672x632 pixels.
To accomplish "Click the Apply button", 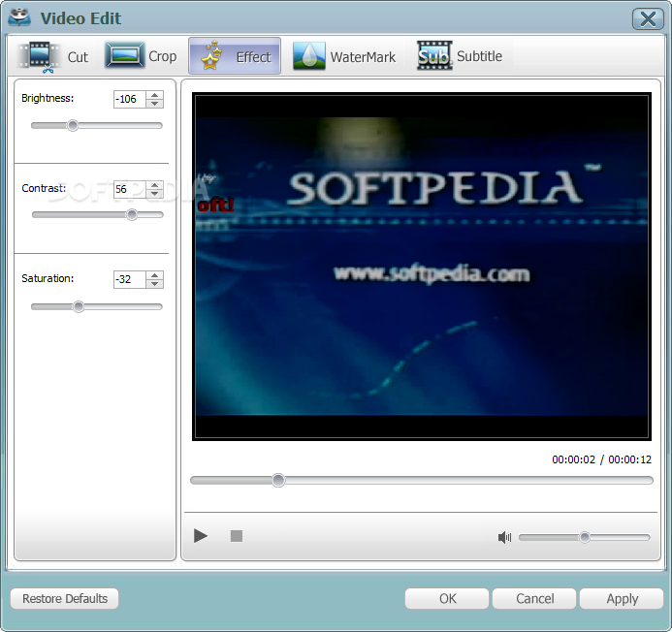I will pos(622,599).
